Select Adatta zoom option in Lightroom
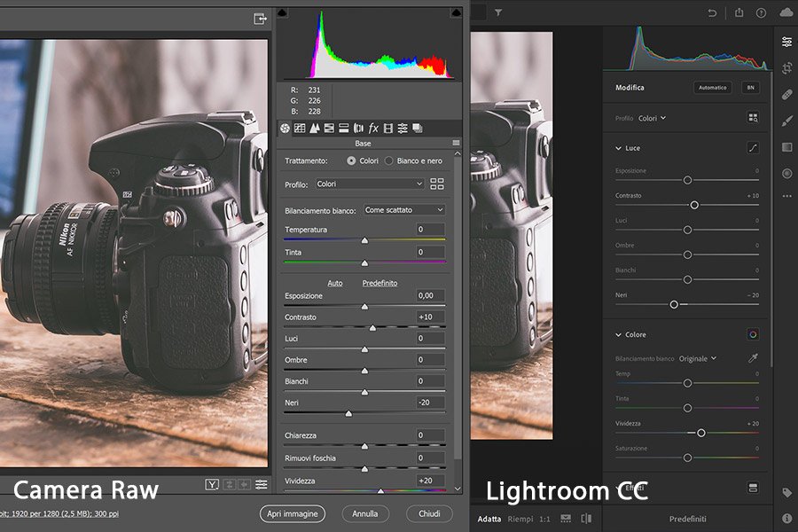Image resolution: width=798 pixels, height=532 pixels. [489, 519]
